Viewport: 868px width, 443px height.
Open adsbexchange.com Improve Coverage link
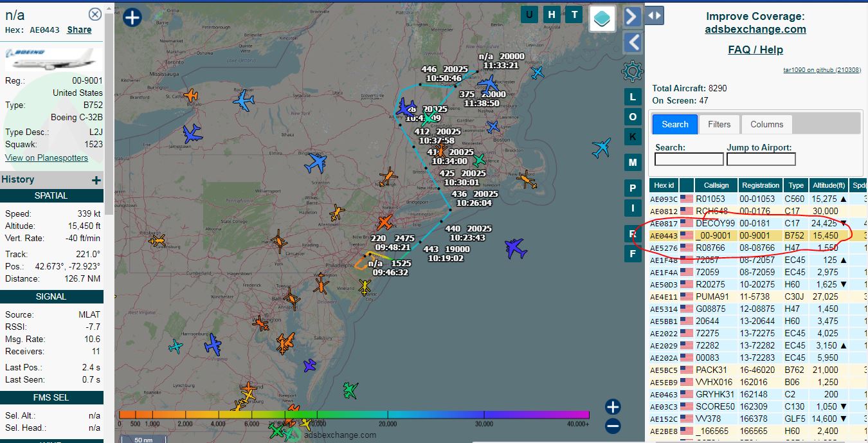(x=755, y=29)
